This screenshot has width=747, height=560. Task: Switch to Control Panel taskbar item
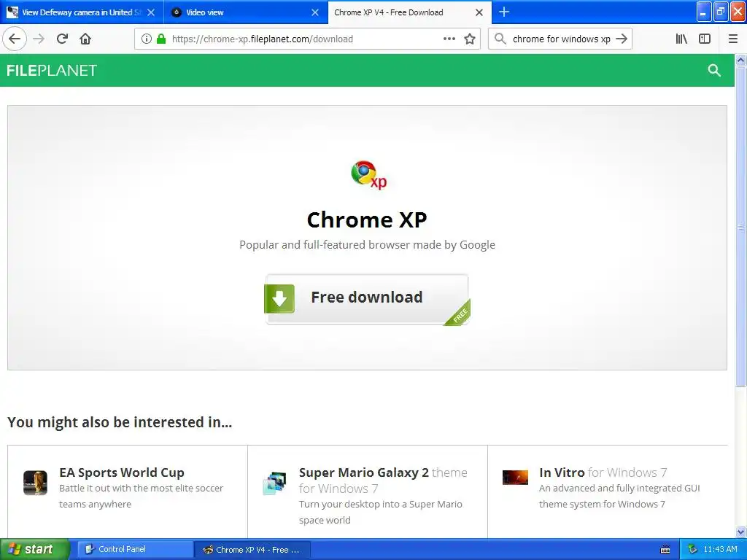(x=135, y=550)
